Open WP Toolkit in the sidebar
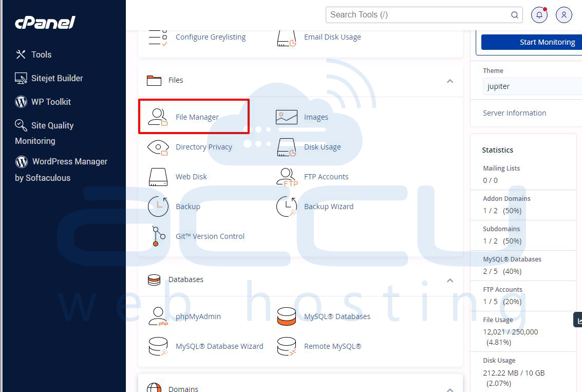The image size is (582, 392). [43, 102]
